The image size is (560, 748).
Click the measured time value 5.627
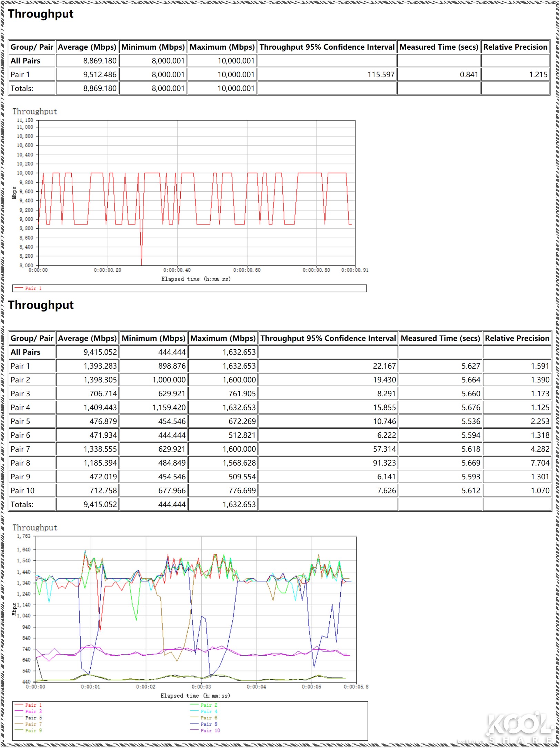(x=471, y=366)
